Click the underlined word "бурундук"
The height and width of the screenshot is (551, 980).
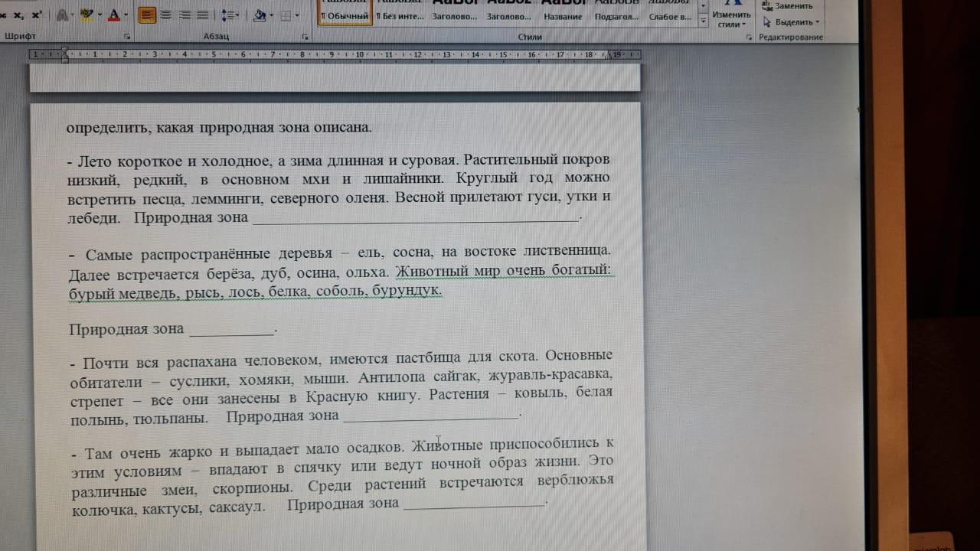click(403, 291)
